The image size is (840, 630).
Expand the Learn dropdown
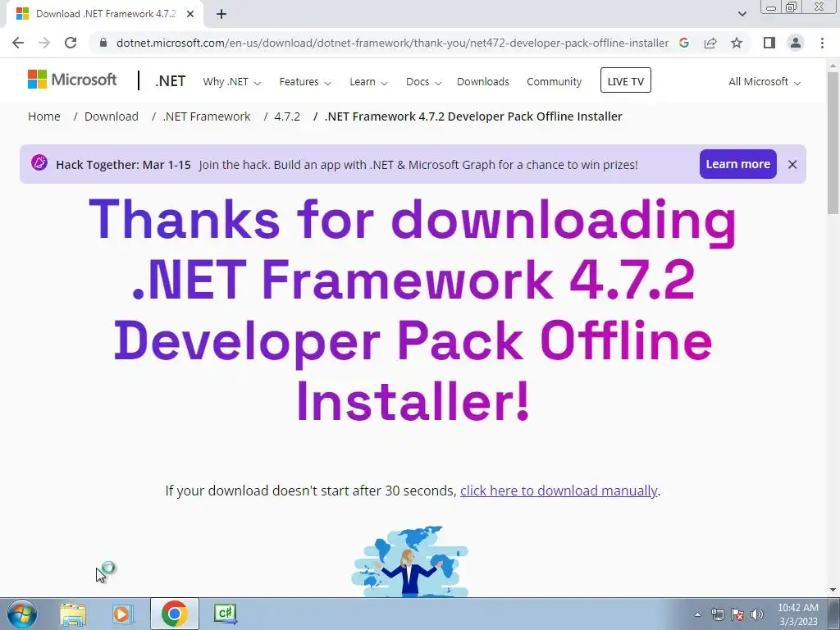368,82
